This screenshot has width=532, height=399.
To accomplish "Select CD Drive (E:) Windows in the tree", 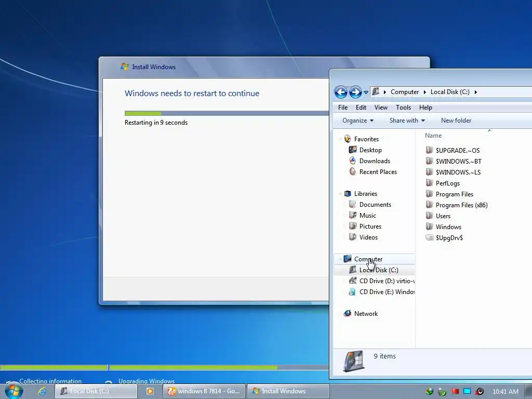I will click(381, 292).
